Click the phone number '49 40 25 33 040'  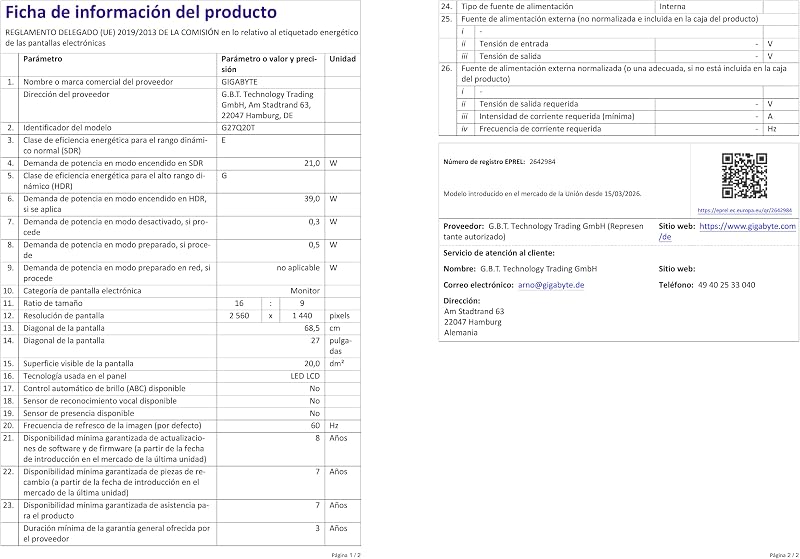(727, 285)
